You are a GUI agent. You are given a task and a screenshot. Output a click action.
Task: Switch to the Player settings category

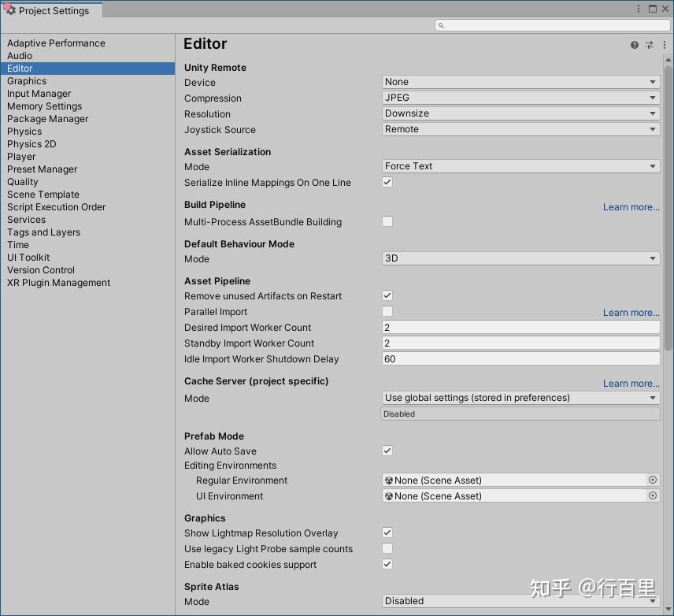coord(21,156)
